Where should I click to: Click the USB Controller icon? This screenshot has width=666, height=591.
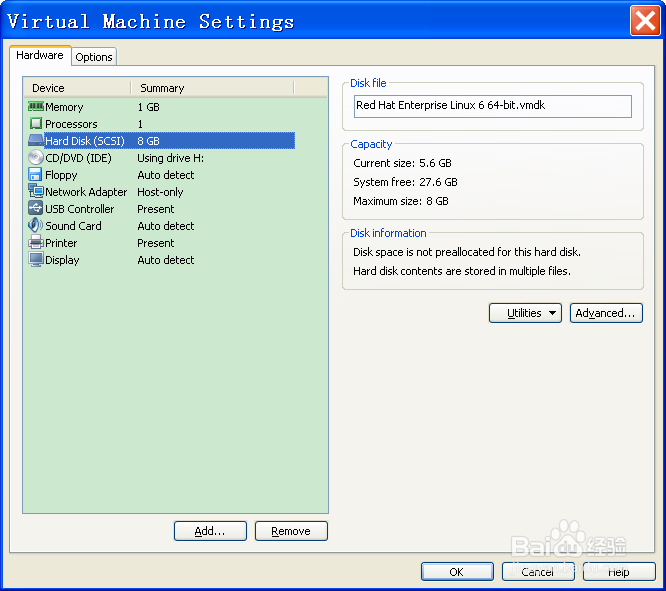(36, 208)
